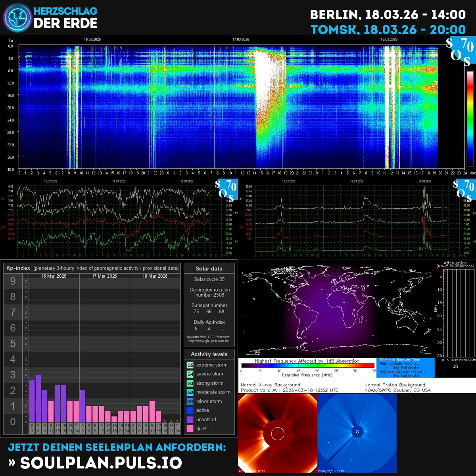Click the G5 extreme storm indicator
Viewport: 476px width, 476px height.
(189, 365)
